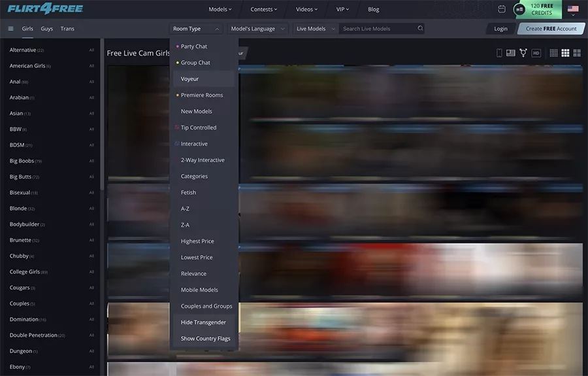Select 2-Way Interactive option
This screenshot has width=588, height=376.
(x=204, y=160)
